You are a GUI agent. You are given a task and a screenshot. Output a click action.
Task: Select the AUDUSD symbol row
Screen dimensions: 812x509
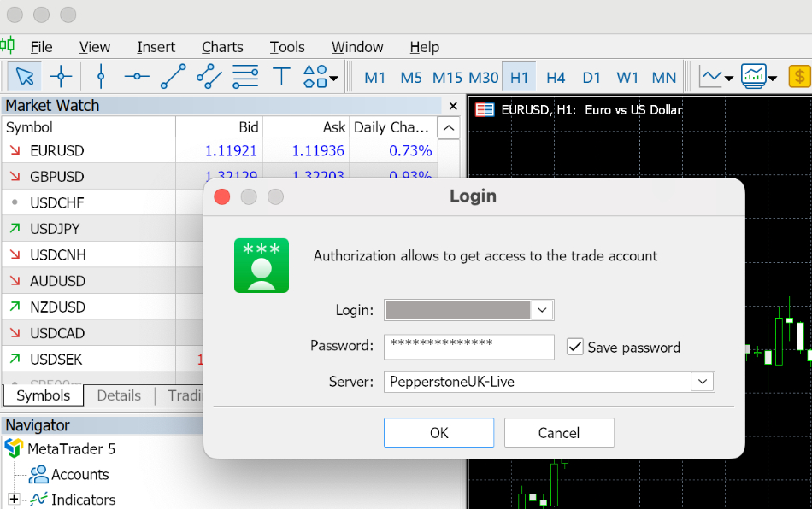pos(103,281)
